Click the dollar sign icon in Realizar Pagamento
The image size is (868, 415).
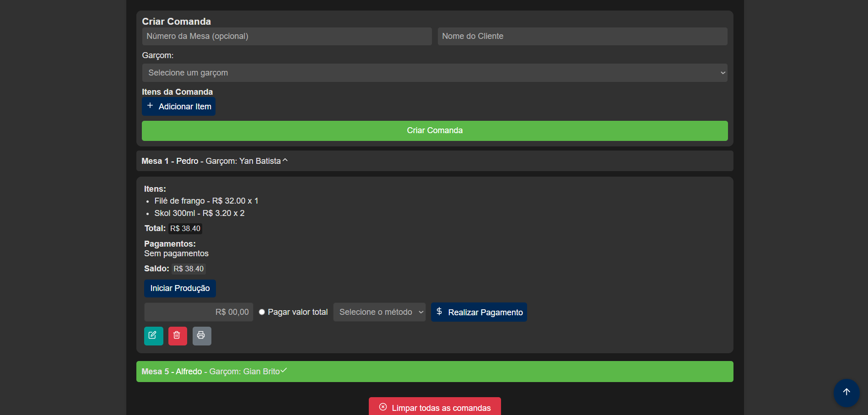(x=439, y=312)
